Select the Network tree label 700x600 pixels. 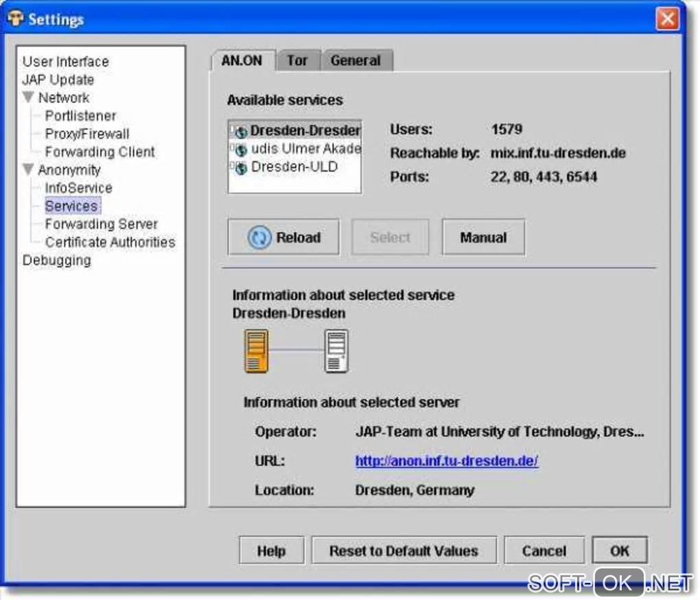pos(64,97)
